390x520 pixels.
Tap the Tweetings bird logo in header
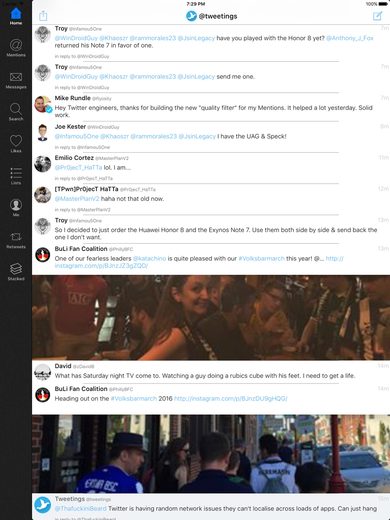191,16
